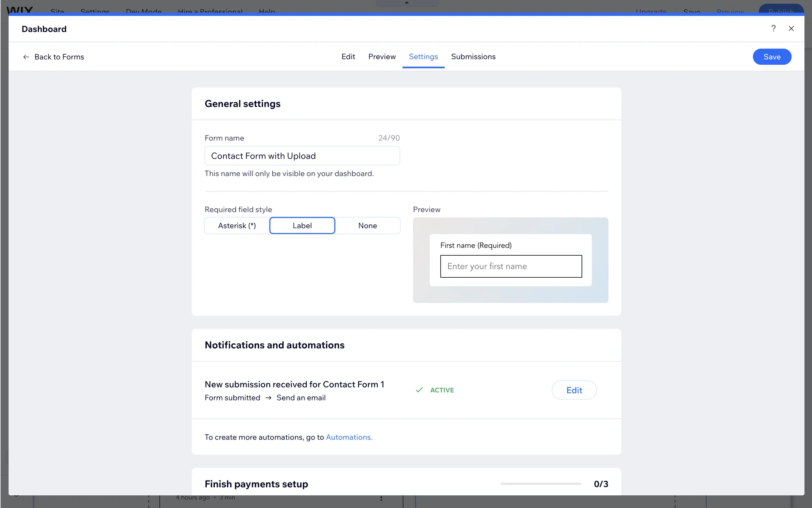The height and width of the screenshot is (508, 812).
Task: Edit the New submission automation
Action: [x=573, y=390]
